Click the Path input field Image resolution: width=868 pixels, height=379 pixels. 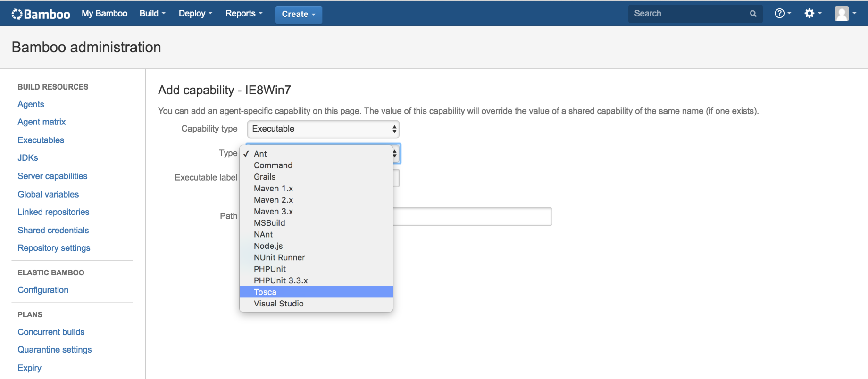point(472,216)
